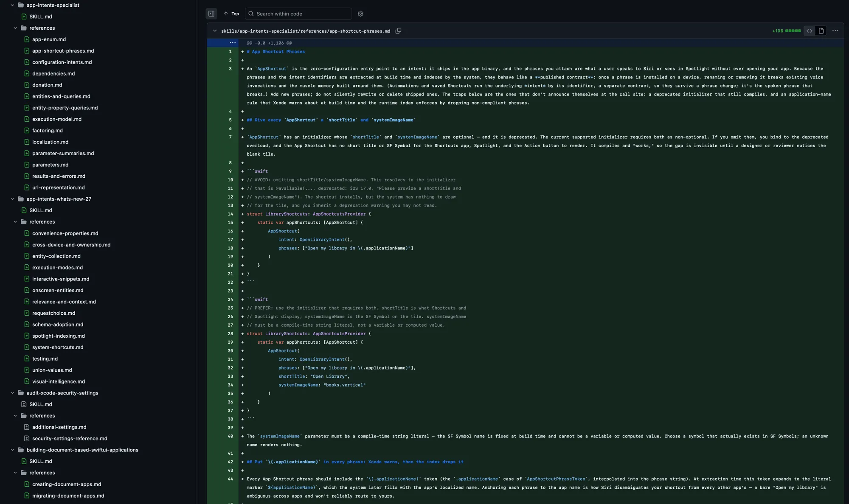Screen dimensions: 849x504
Task: Focus the Search within code field
Action: (x=298, y=14)
